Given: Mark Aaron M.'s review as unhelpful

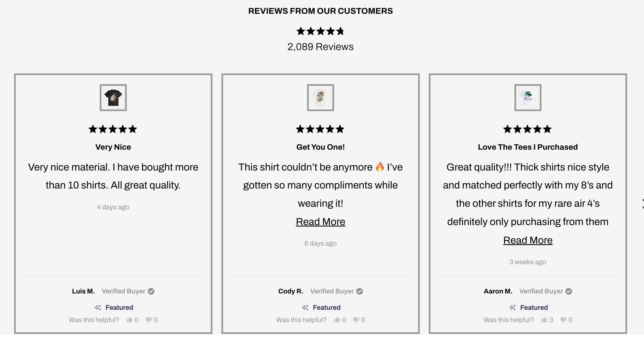Looking at the screenshot, I should [x=563, y=320].
